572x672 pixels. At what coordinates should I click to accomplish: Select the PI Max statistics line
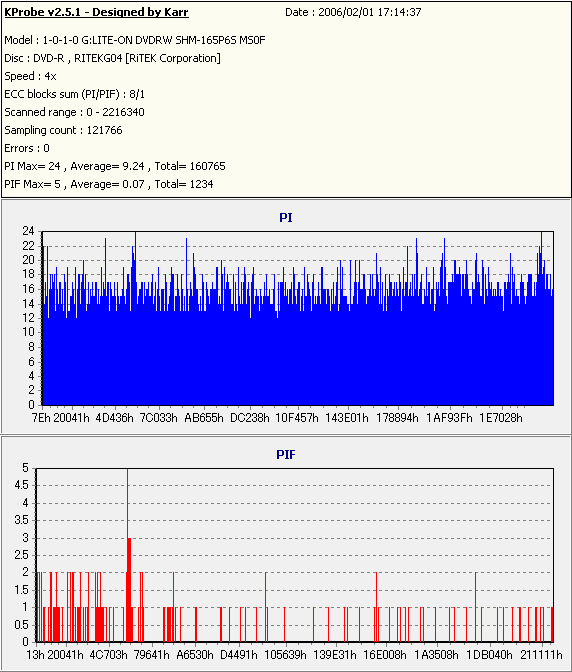tap(115, 166)
